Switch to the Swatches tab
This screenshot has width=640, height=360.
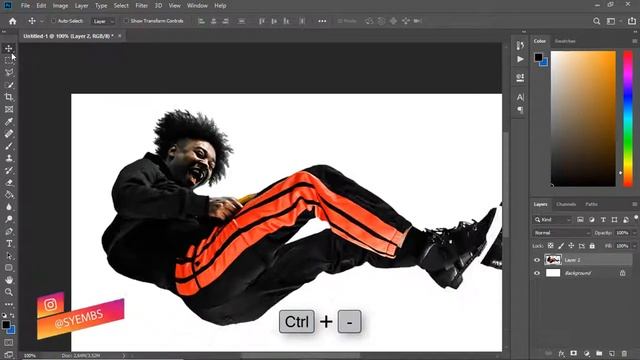(565, 41)
